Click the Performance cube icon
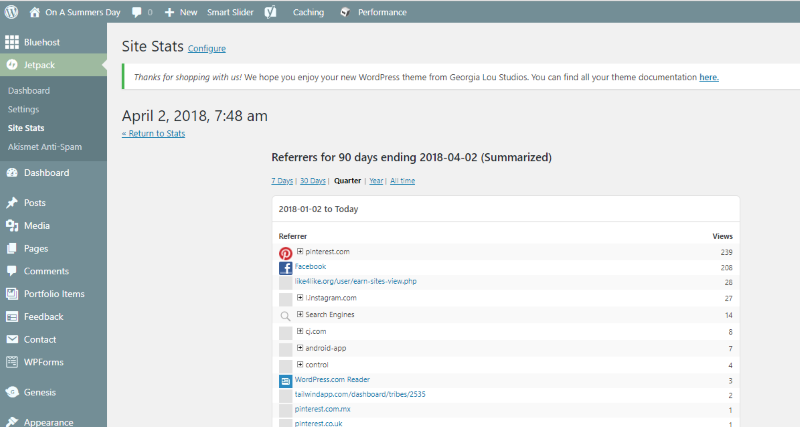Viewport: 800px width, 427px height. [x=345, y=12]
